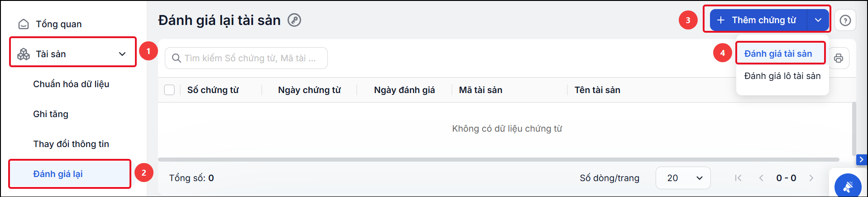Click the Tổng quan home icon
868x197 pixels.
coord(24,24)
